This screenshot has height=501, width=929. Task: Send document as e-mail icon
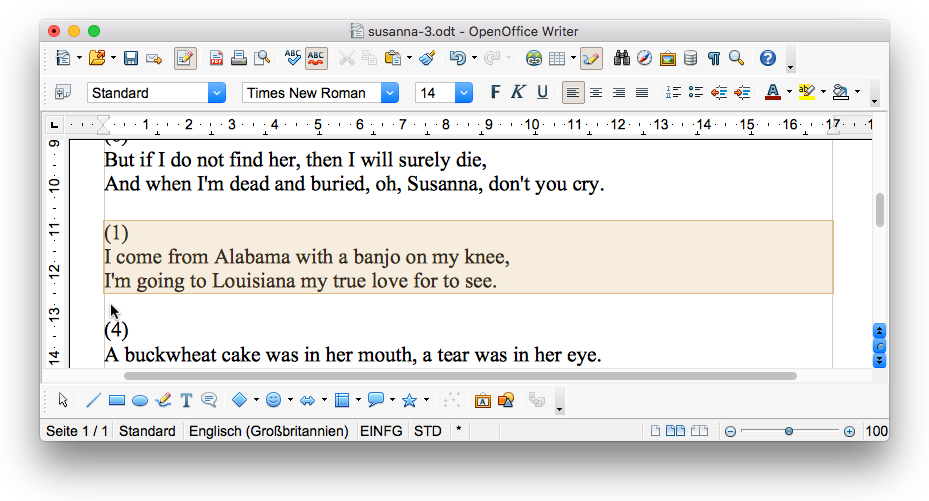154,58
